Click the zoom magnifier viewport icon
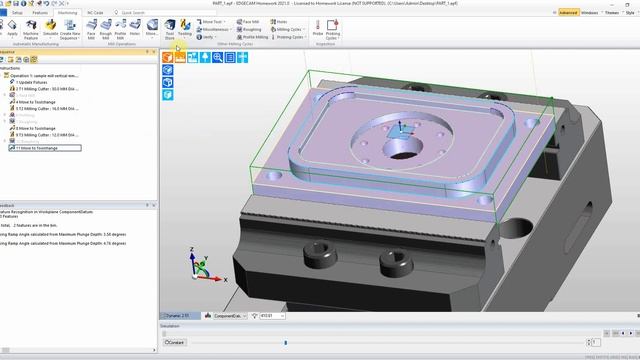The image size is (640, 360). [x=218, y=57]
